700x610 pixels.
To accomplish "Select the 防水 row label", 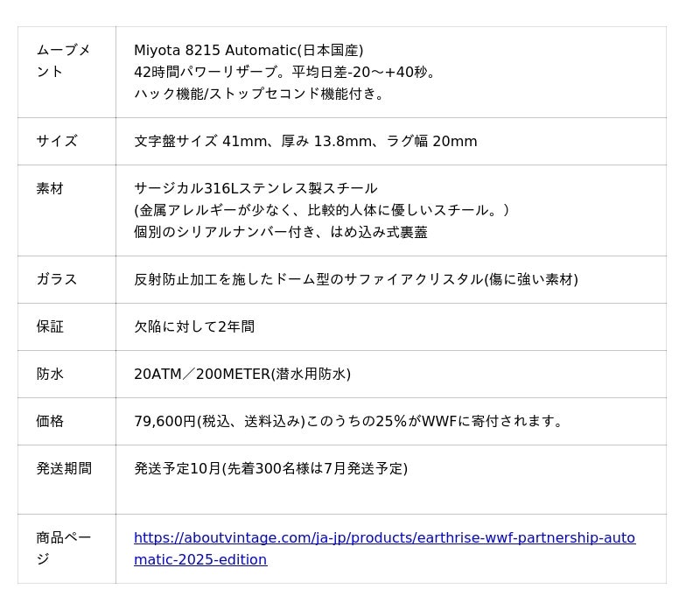I will 50,375.
